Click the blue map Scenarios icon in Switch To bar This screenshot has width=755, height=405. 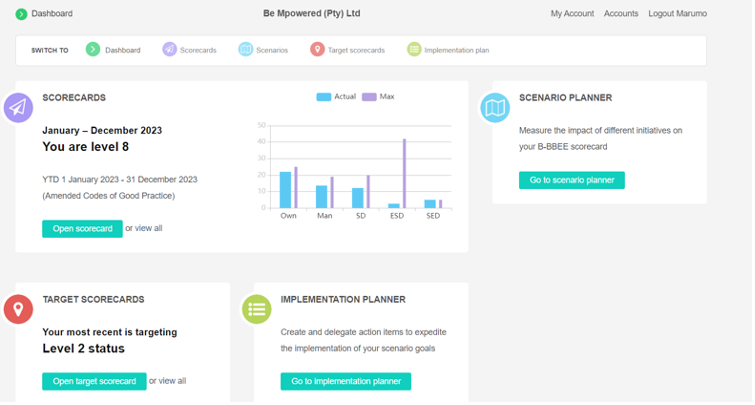click(x=246, y=49)
